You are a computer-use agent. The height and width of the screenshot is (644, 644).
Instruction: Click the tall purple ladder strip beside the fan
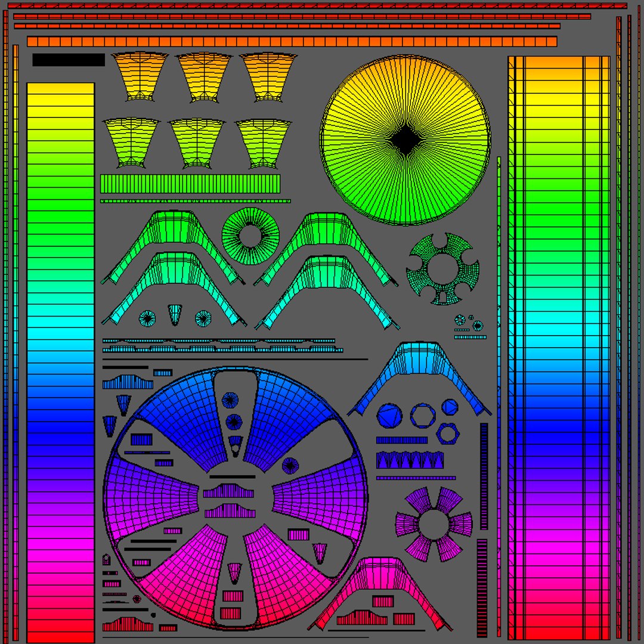point(484,476)
